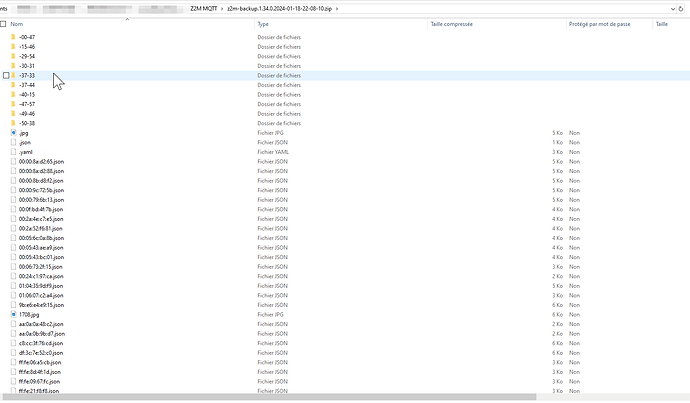Screen dimensions: 690x403
Task: Select file 01:06:07:c2:a4.json
Action: tap(41, 296)
